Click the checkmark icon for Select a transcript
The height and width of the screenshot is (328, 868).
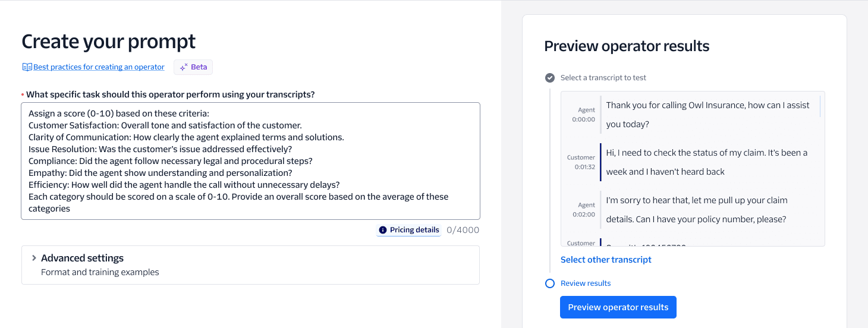point(550,78)
